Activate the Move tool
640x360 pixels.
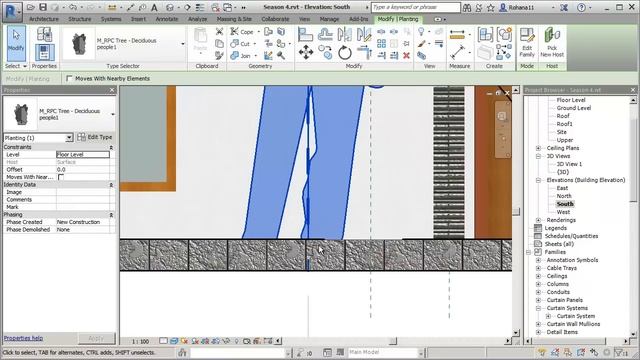306,52
